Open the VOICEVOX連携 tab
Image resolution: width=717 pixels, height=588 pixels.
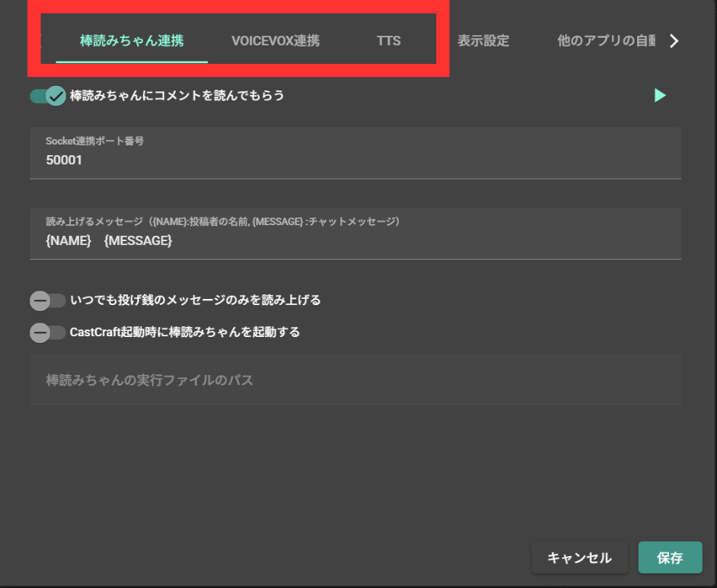[x=276, y=40]
